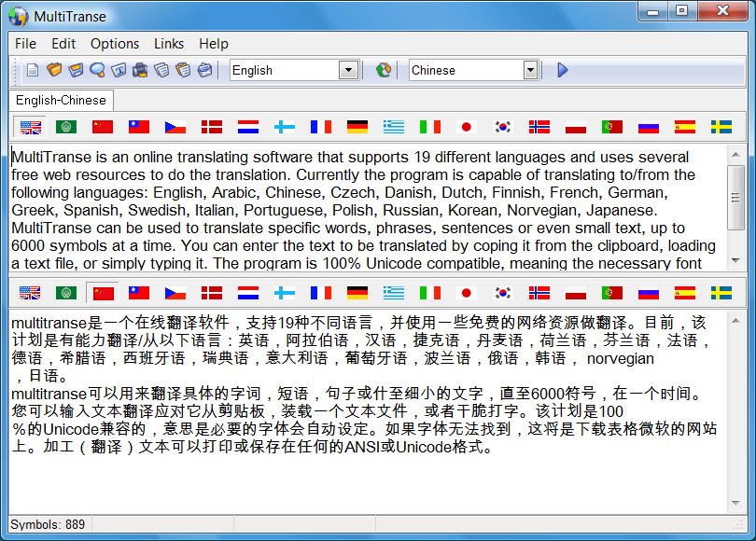The image size is (756, 541).
Task: Choose Japanese flag in source language row
Action: [467, 127]
